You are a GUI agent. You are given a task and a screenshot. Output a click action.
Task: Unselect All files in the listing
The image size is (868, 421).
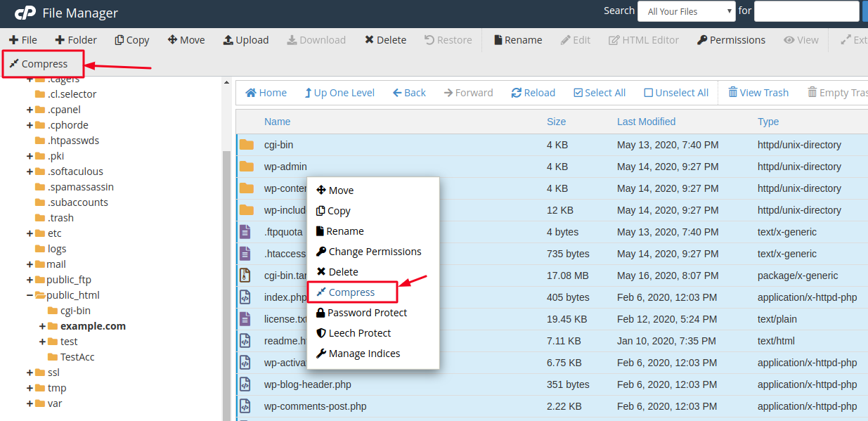(675, 92)
